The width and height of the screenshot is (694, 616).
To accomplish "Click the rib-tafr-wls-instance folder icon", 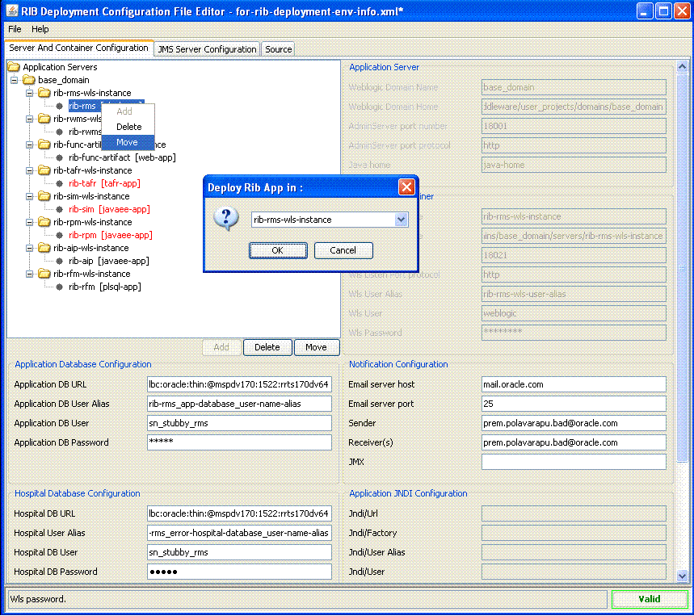I will [44, 170].
